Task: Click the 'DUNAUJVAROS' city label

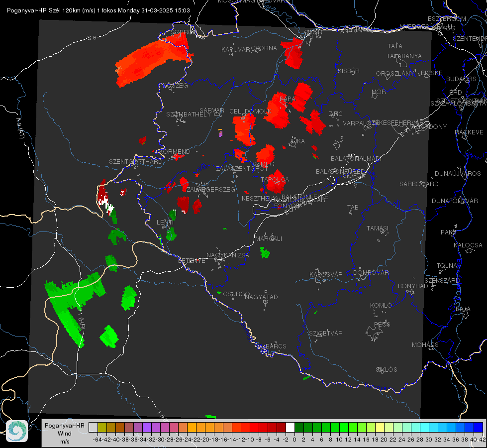Action: point(458,174)
